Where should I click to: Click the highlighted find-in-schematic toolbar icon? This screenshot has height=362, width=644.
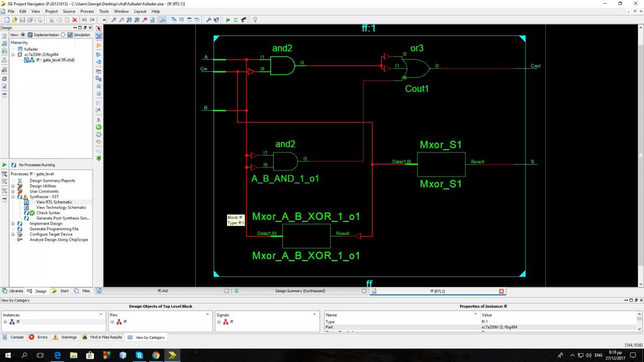tap(162, 20)
